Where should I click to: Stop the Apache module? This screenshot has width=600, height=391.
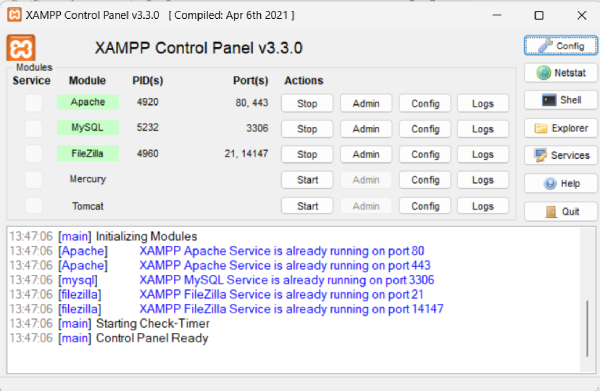pos(307,103)
